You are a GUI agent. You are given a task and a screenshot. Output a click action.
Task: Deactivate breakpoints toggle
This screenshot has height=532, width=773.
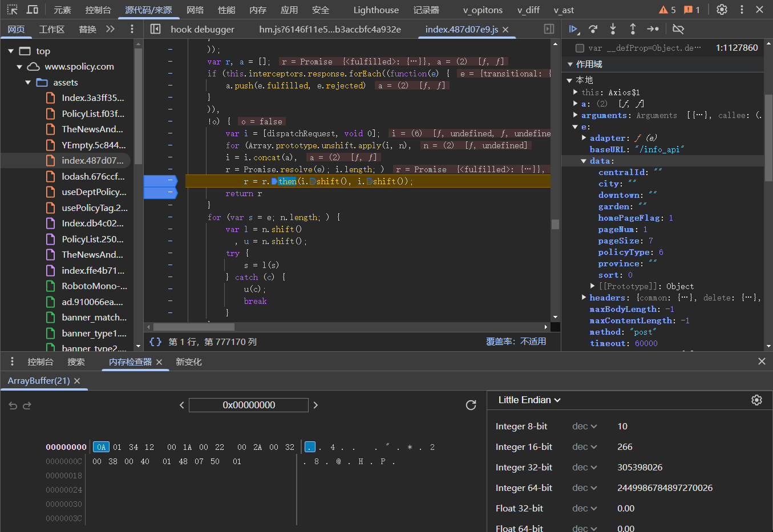[678, 29]
